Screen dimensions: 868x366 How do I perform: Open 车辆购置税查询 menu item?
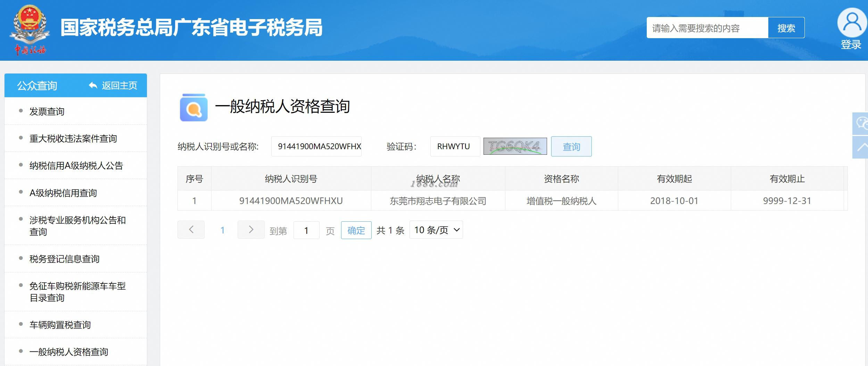pos(76,325)
